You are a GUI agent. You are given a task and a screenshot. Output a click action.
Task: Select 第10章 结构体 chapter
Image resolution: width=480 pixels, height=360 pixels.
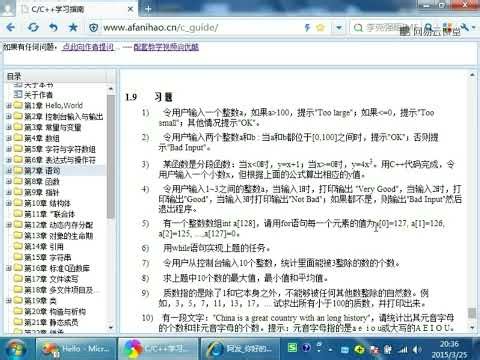pyautogui.click(x=47, y=203)
